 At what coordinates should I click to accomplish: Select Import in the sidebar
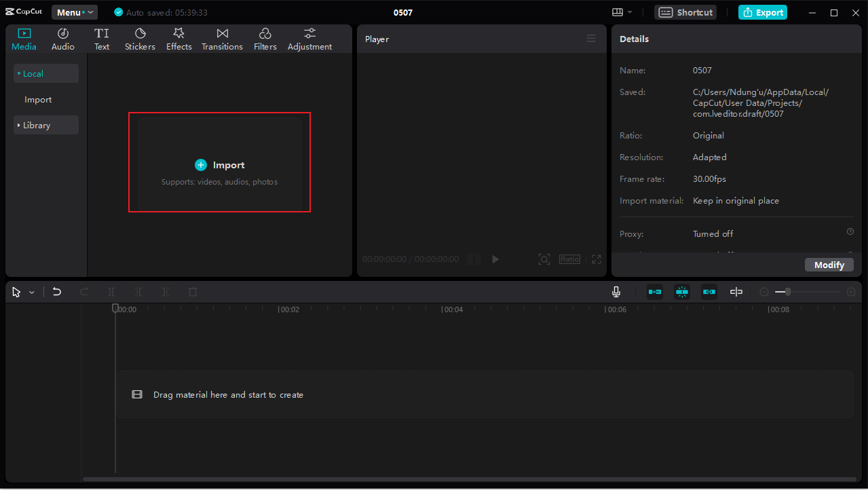38,100
